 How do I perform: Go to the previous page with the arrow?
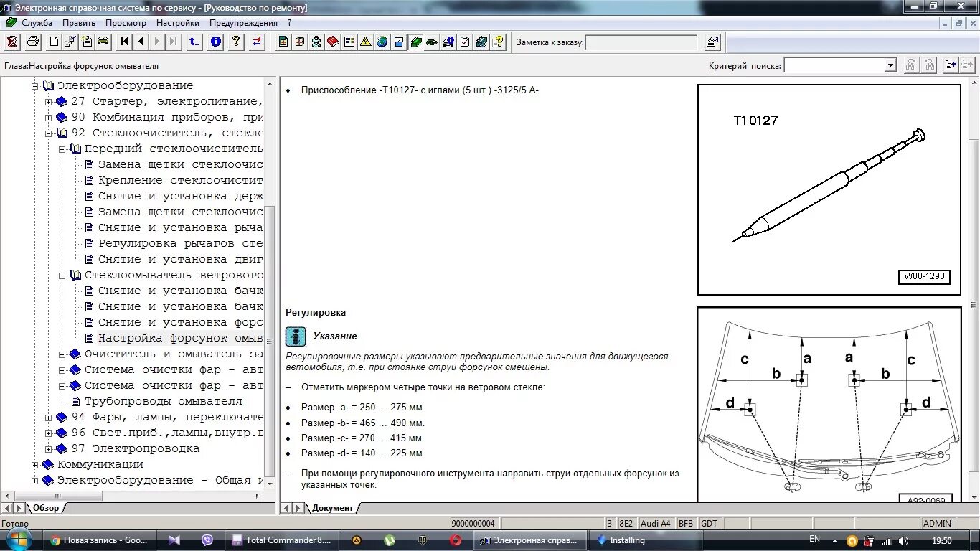tap(141, 42)
